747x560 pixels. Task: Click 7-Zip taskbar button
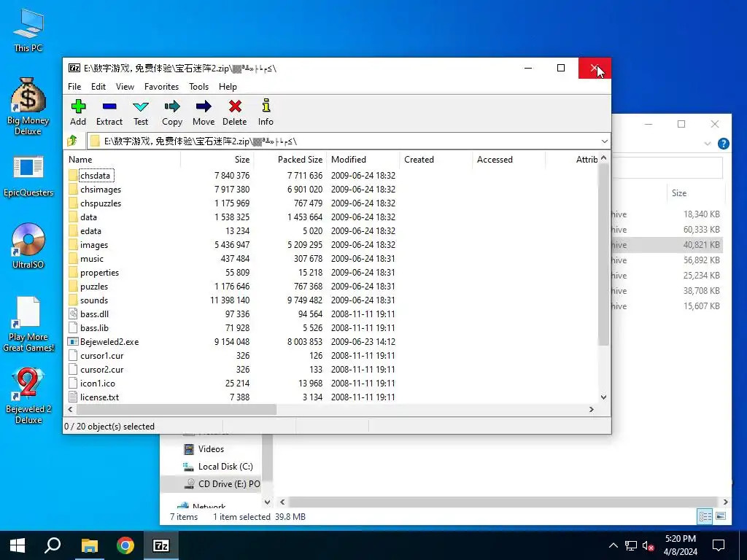coord(161,545)
